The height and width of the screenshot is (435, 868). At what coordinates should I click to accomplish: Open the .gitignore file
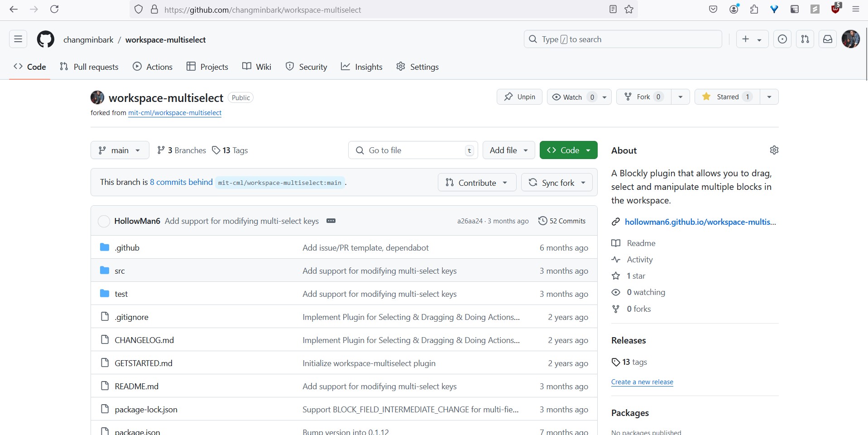point(131,317)
